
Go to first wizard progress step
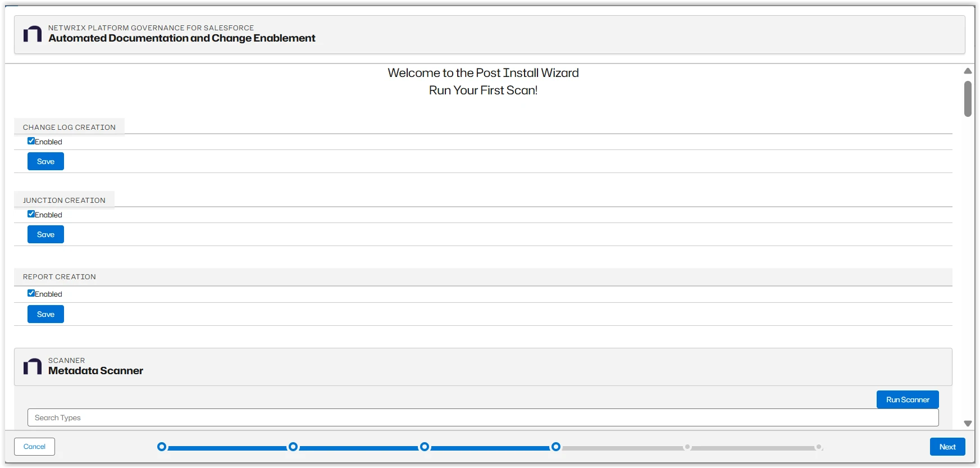162,447
